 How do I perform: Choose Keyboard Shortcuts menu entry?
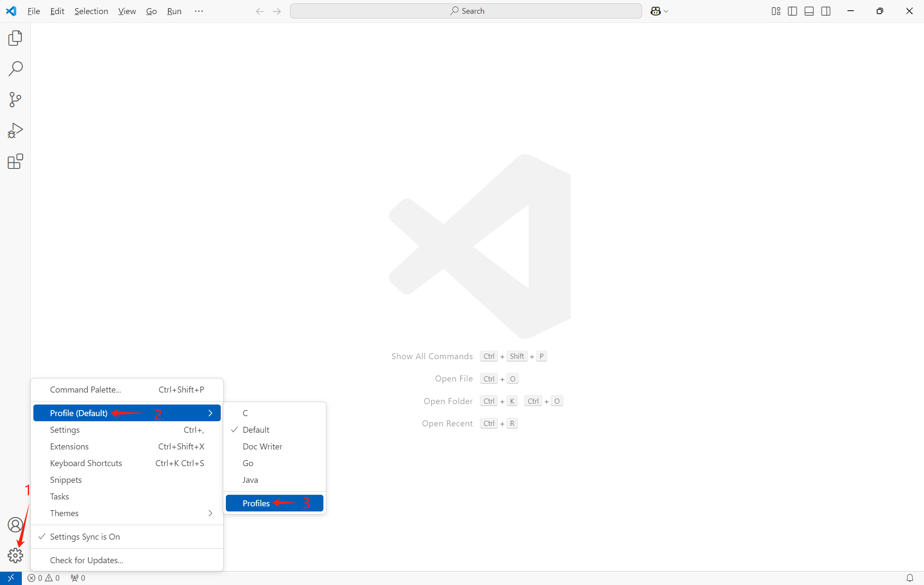pos(86,463)
